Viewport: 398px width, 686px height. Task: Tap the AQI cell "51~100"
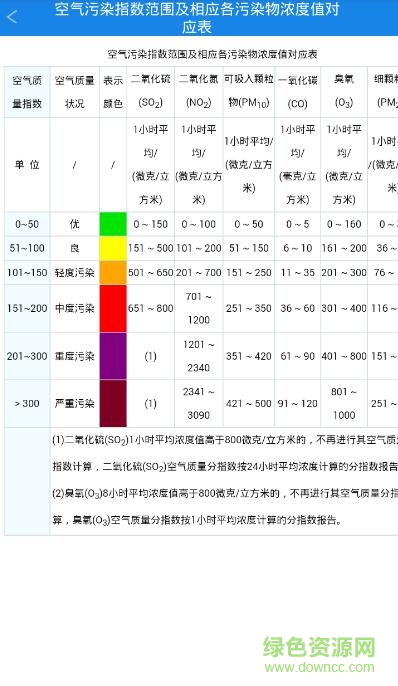[x=27, y=248]
